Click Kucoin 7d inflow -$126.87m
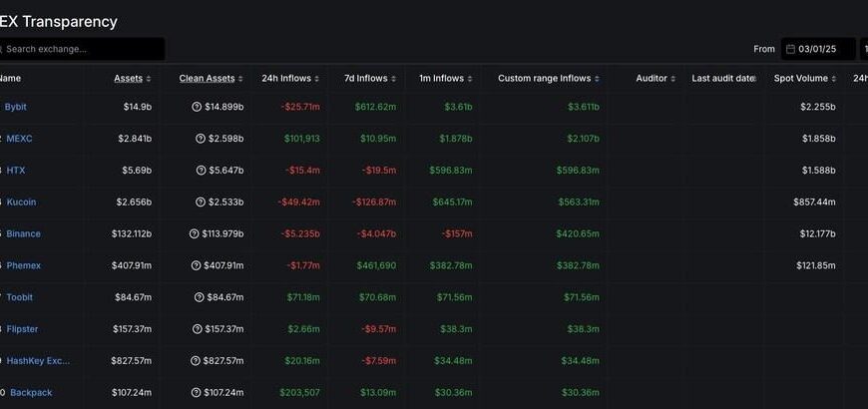 pyautogui.click(x=374, y=203)
